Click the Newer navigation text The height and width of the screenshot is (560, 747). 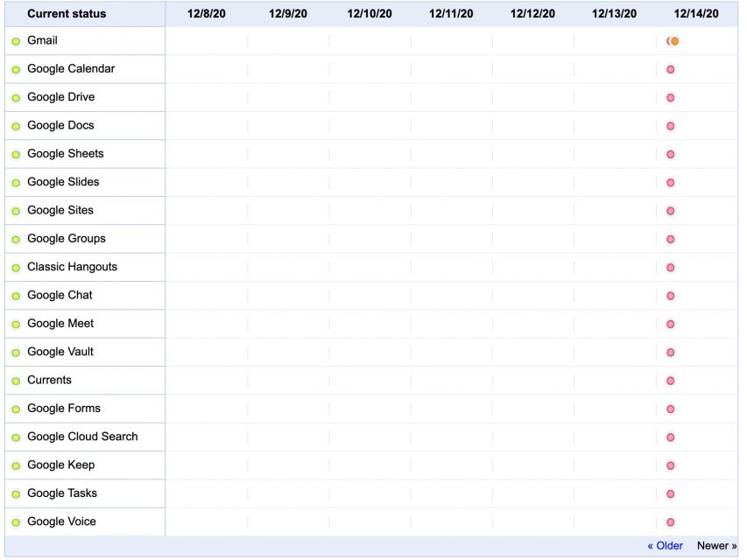[716, 546]
